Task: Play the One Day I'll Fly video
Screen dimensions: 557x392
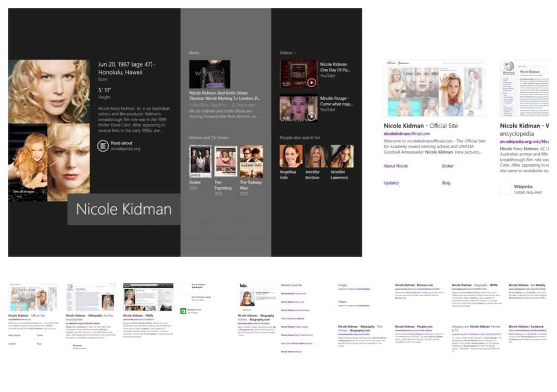Action: [x=298, y=74]
